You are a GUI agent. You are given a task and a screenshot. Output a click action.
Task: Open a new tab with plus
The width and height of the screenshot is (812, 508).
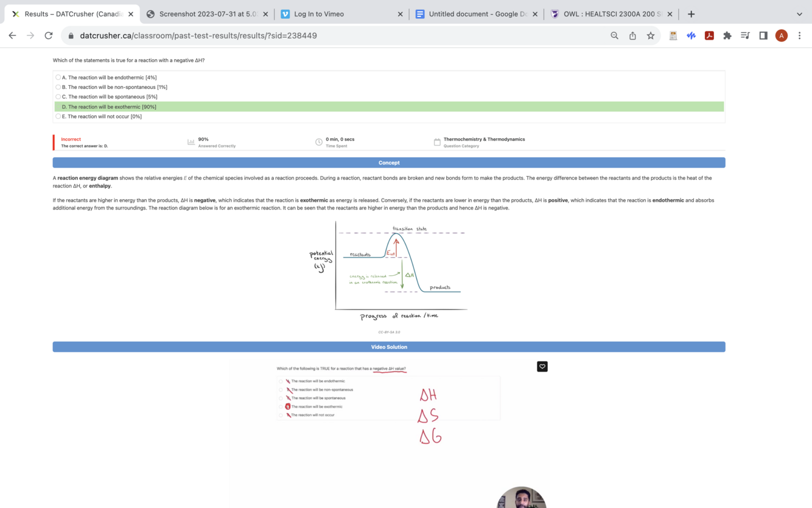click(x=691, y=14)
